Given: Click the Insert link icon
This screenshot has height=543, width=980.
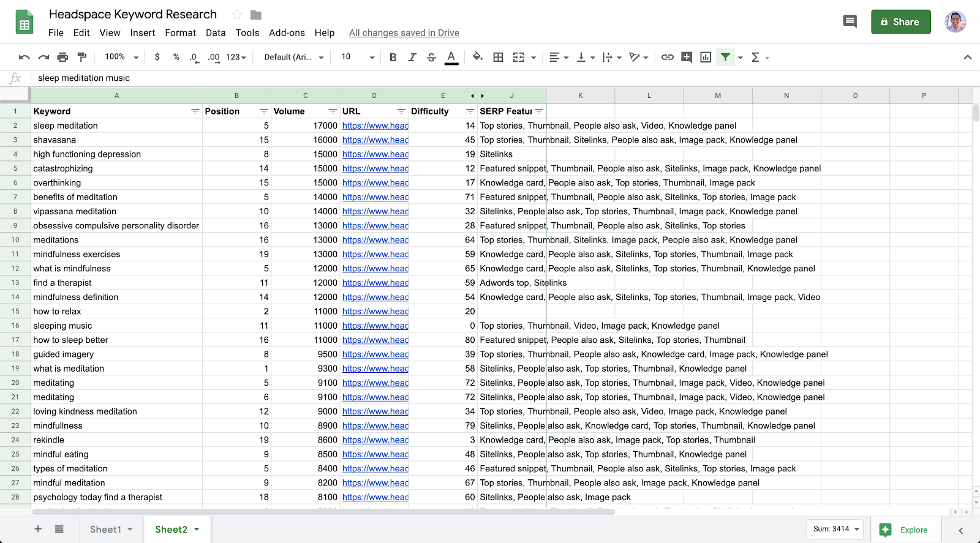Looking at the screenshot, I should click(668, 57).
